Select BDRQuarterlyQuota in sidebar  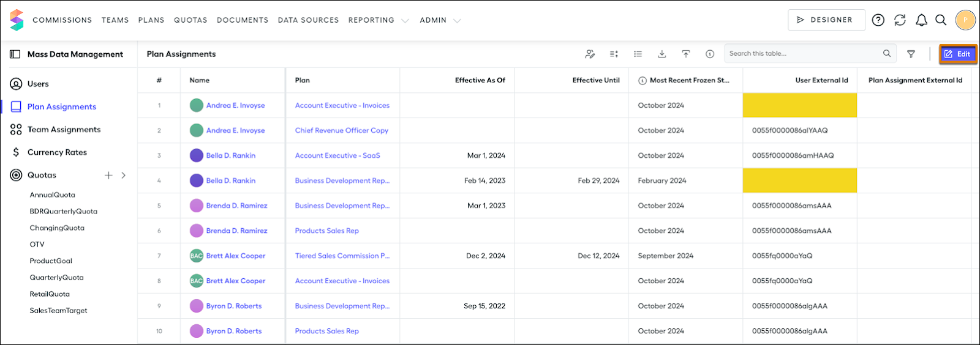64,212
